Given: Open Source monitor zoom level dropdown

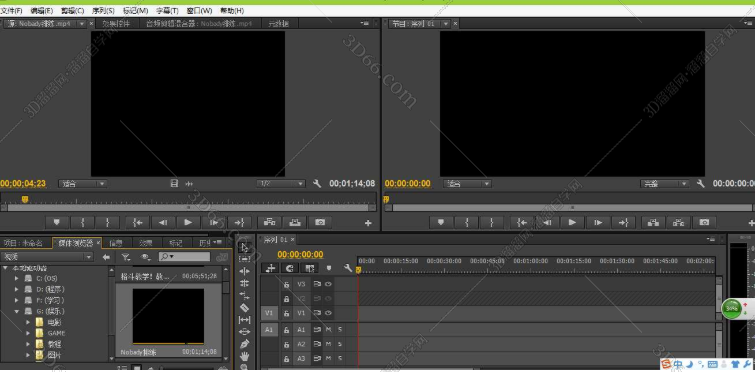Looking at the screenshot, I should point(83,183).
